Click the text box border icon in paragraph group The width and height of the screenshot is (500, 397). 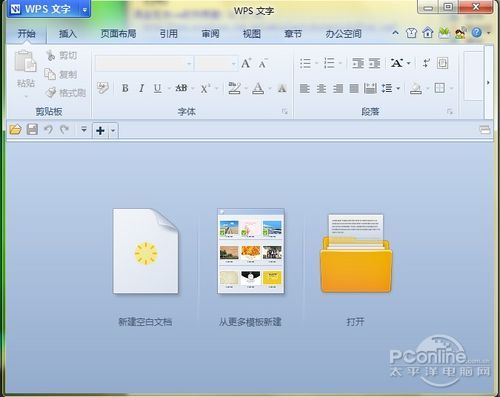click(443, 63)
